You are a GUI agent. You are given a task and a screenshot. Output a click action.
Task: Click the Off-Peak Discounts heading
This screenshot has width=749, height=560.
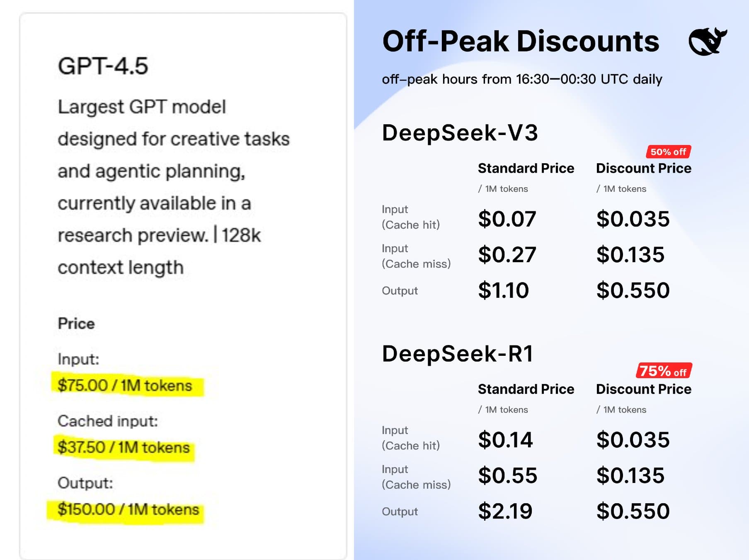tap(521, 41)
